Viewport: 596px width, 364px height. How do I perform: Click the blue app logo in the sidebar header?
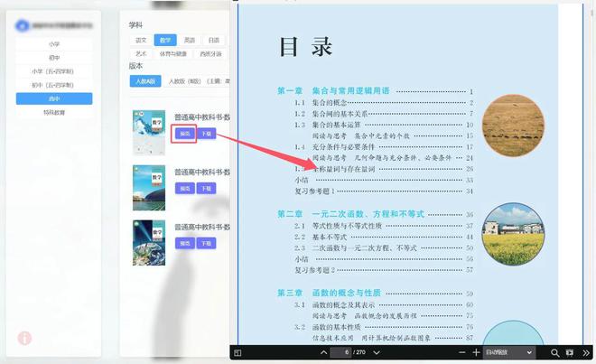22,25
